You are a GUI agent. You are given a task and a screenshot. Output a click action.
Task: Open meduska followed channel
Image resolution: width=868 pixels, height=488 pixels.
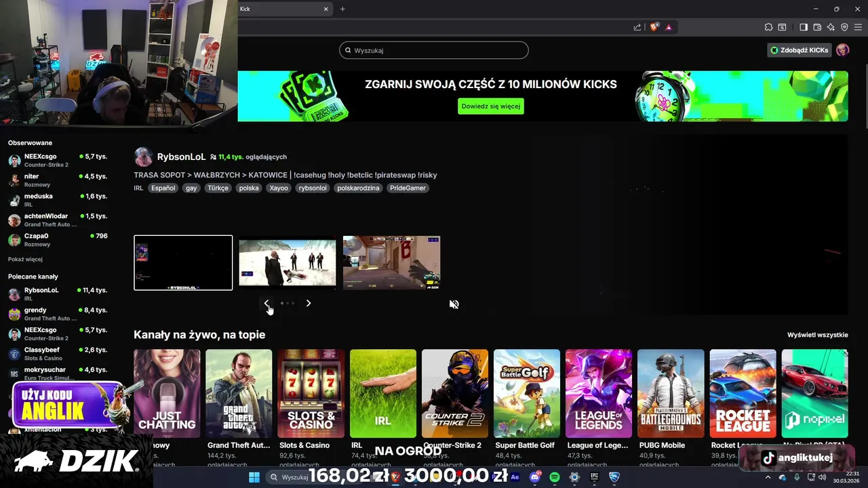58,199
